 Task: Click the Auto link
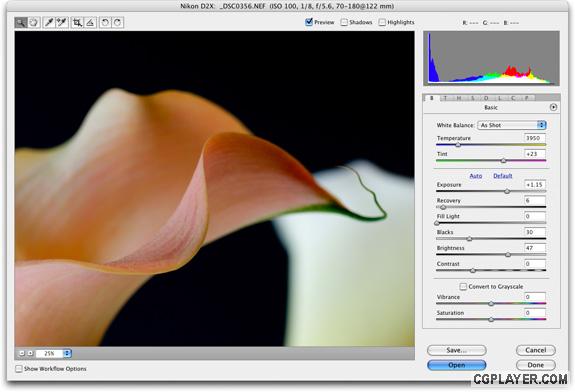tap(476, 176)
